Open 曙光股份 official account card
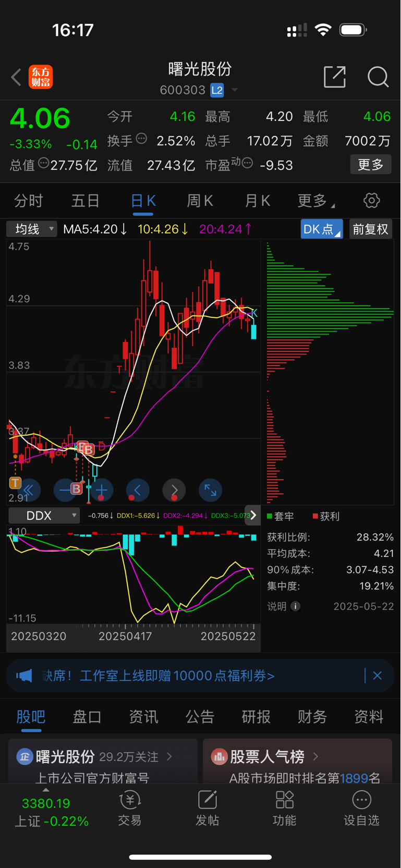The image size is (401, 868). pos(103,761)
